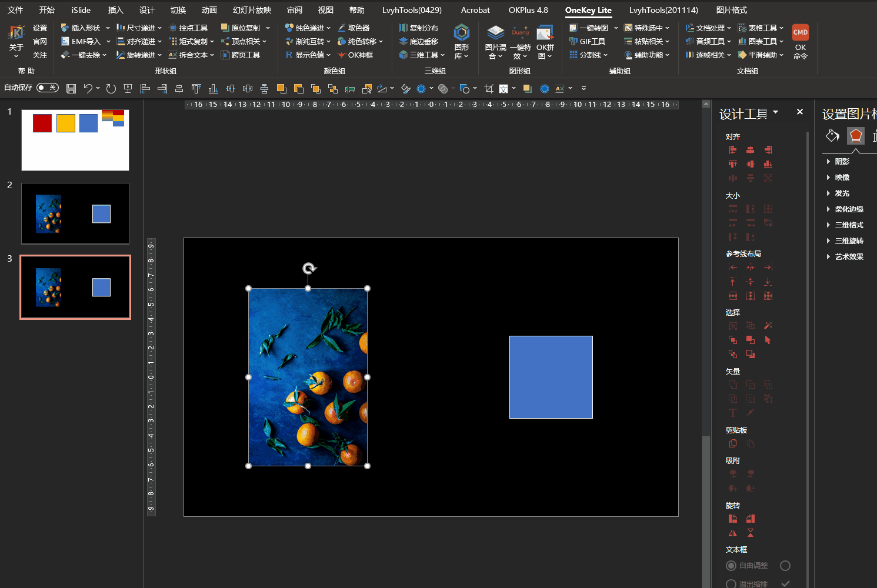The width and height of the screenshot is (877, 588).
Task: Click the redo icon in quick access toolbar
Action: (111, 89)
